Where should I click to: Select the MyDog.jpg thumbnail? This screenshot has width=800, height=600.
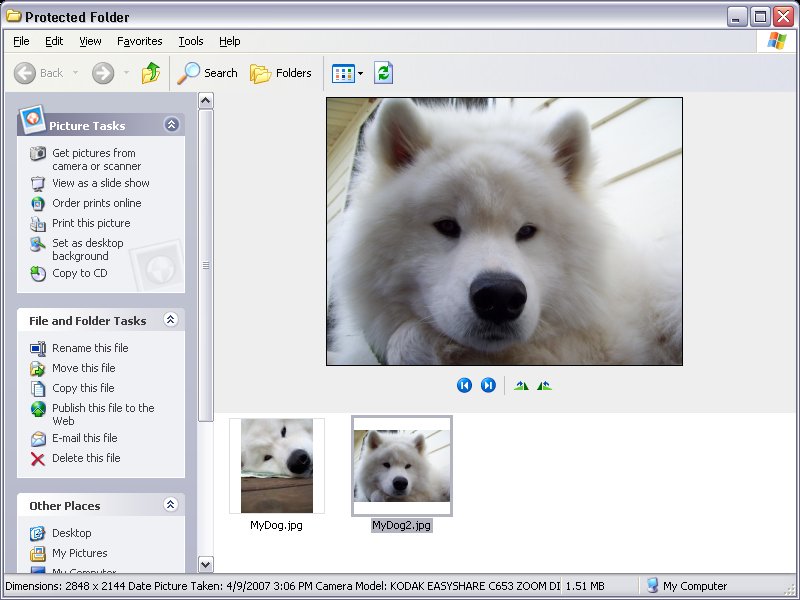[x=277, y=466]
